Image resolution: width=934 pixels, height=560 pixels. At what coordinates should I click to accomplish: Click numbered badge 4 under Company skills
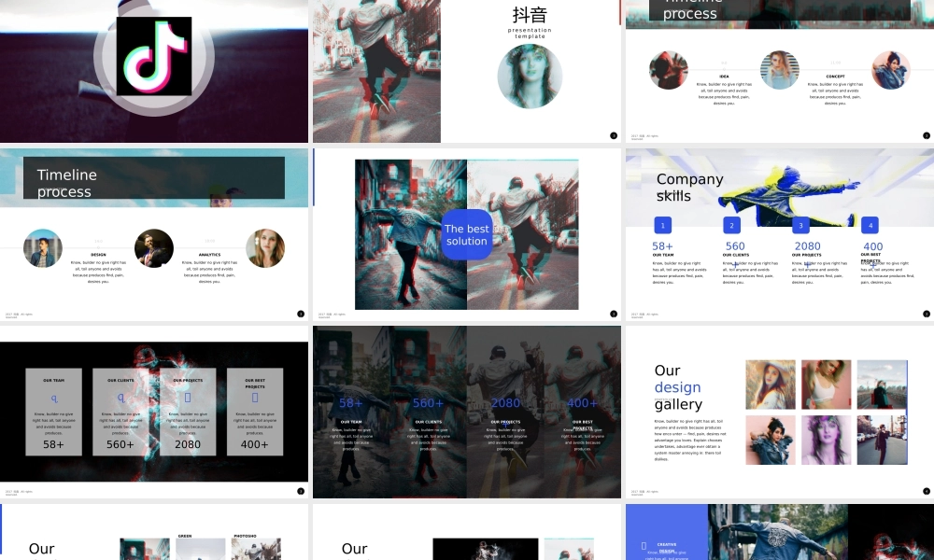click(x=870, y=225)
